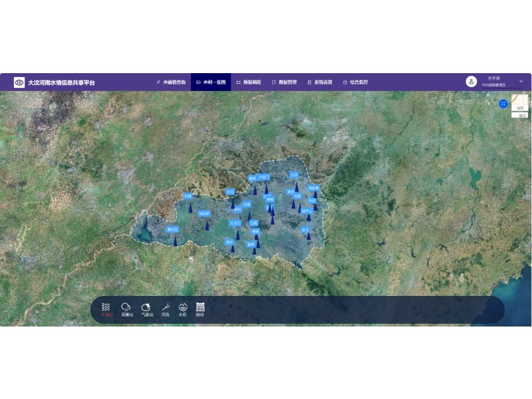
Task: Show the 水库 reservoir layer icon
Action: (x=183, y=309)
